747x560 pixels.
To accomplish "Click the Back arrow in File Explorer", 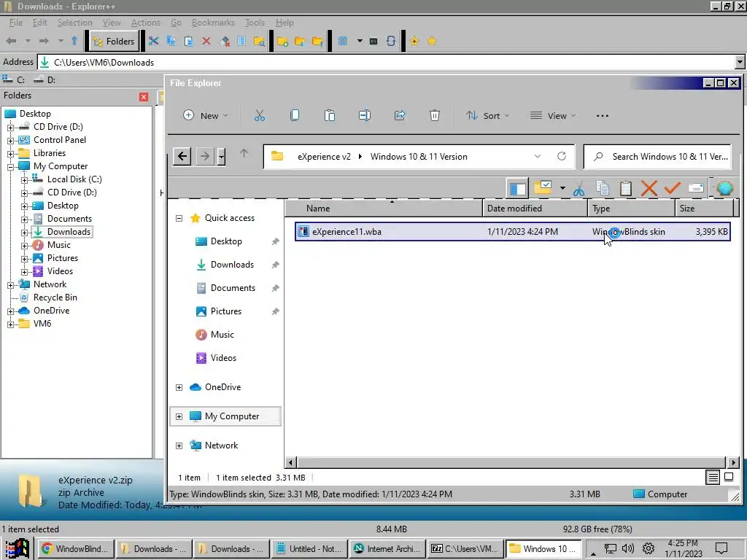I will pos(182,156).
